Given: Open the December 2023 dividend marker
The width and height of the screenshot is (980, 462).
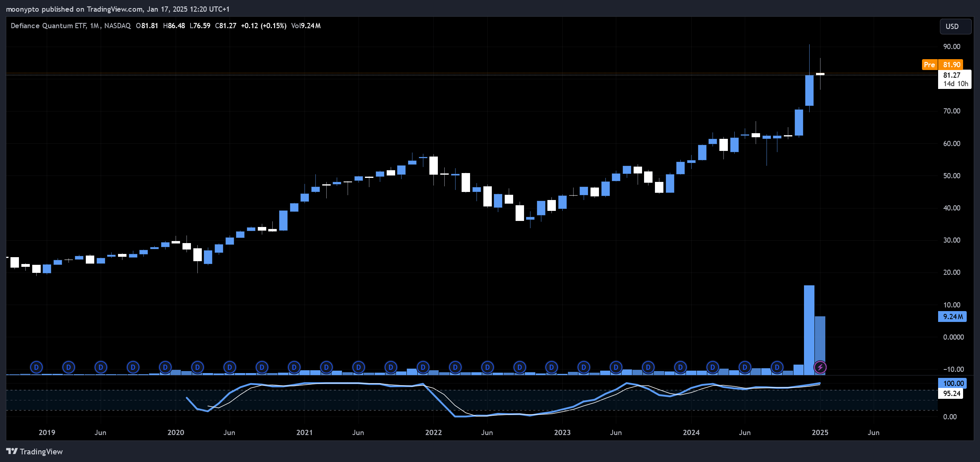Looking at the screenshot, I should [680, 367].
